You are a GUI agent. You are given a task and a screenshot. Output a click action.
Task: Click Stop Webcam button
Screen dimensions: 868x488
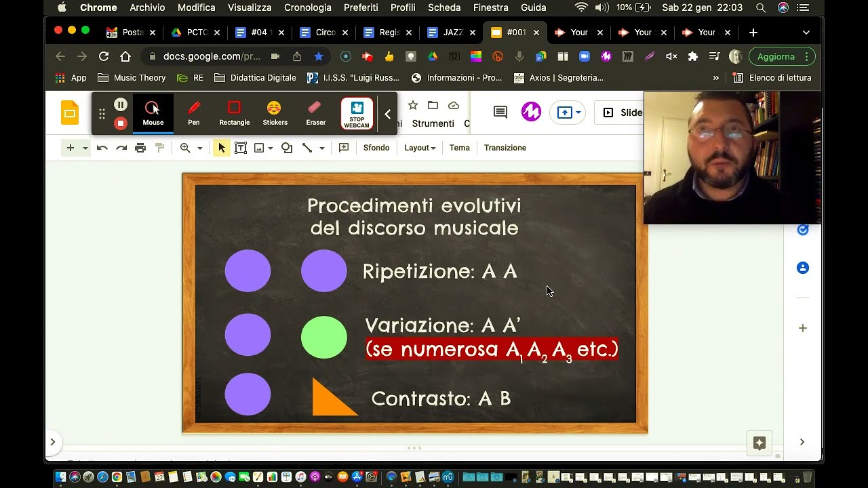click(357, 114)
